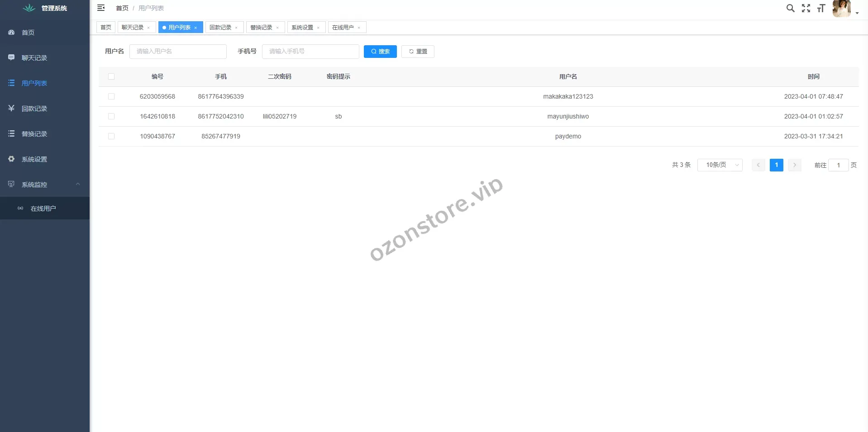Switch to the 替换记录 tab
The width and height of the screenshot is (868, 432).
262,28
